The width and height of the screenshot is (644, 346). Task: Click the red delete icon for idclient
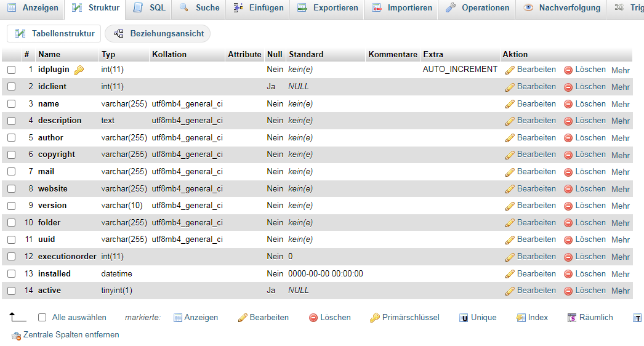[x=568, y=87]
